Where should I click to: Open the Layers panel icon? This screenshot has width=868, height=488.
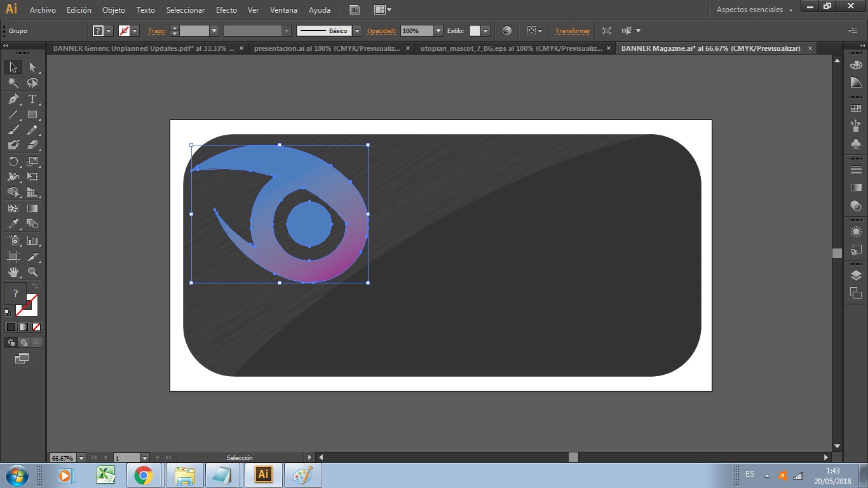click(856, 275)
